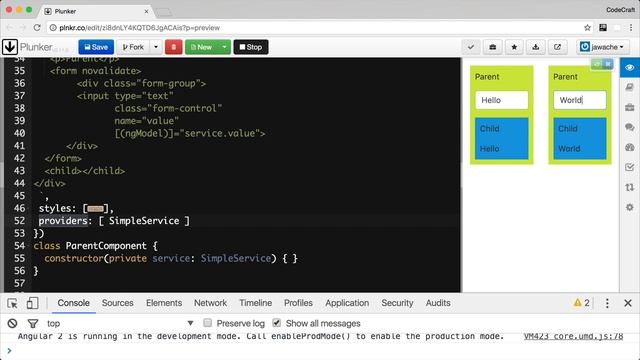Screen dimensions: 640x360
Task: Open preview in external window icon
Action: [x=557, y=47]
